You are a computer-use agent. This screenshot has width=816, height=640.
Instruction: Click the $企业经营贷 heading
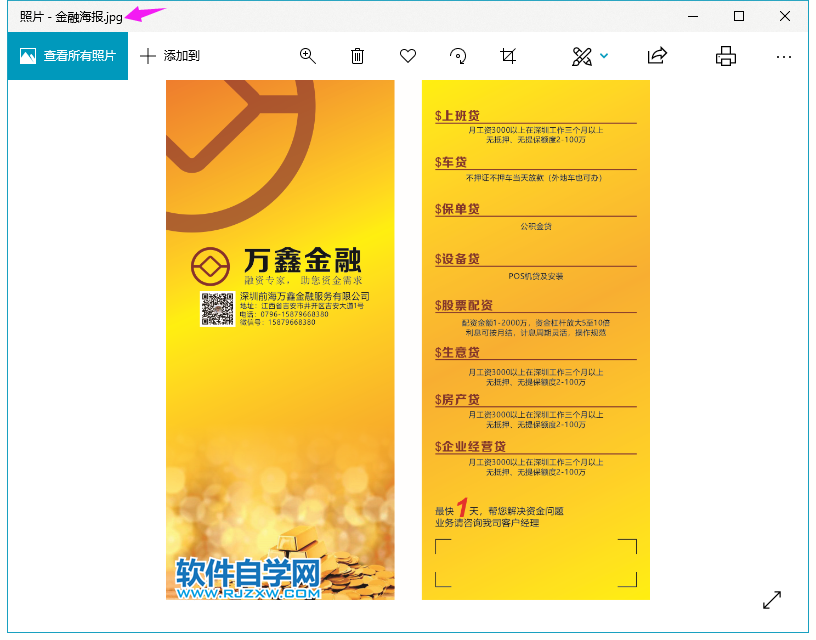pos(470,446)
